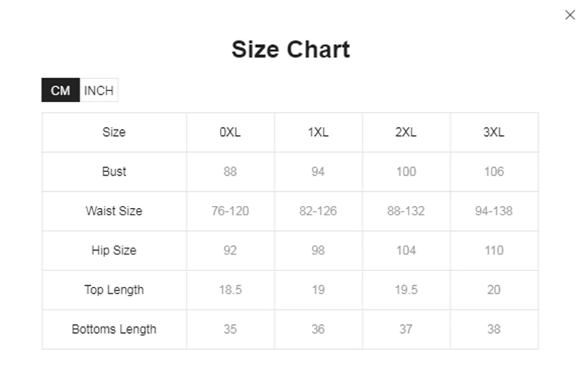Click the Size row header cell
Image resolution: width=588 pixels, height=383 pixels.
click(114, 132)
